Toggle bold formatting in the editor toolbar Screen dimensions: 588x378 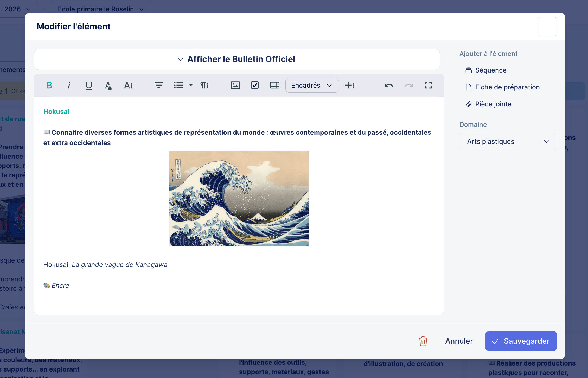(x=49, y=85)
